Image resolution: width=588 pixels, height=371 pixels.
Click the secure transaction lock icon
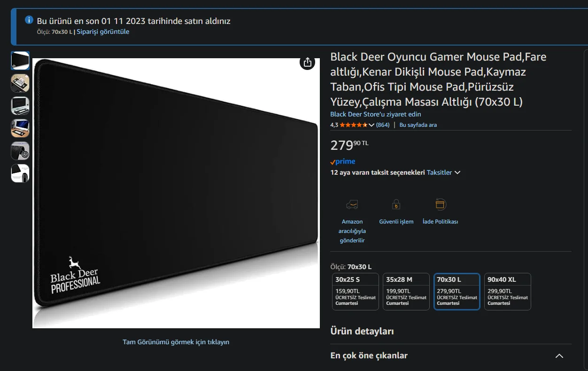point(396,205)
